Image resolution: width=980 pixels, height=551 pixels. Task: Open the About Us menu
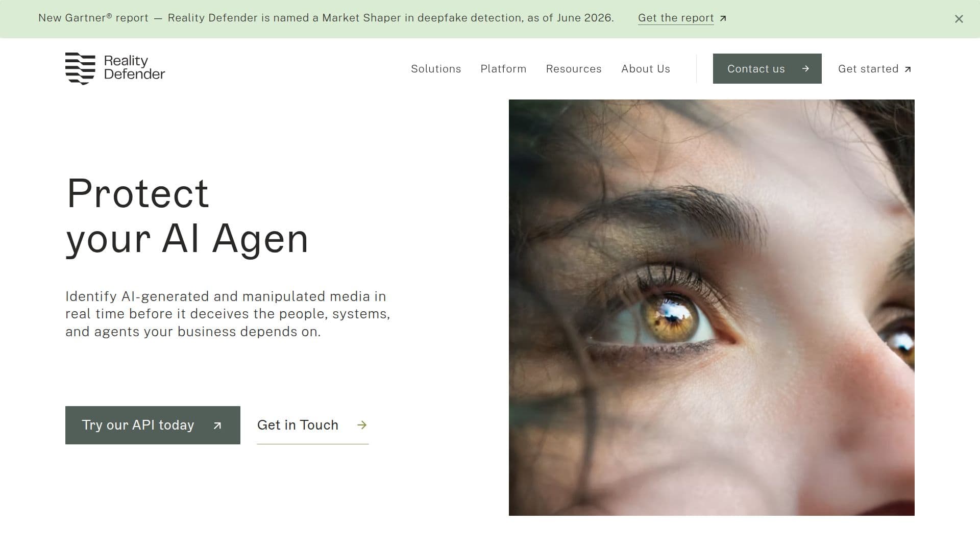(x=646, y=69)
